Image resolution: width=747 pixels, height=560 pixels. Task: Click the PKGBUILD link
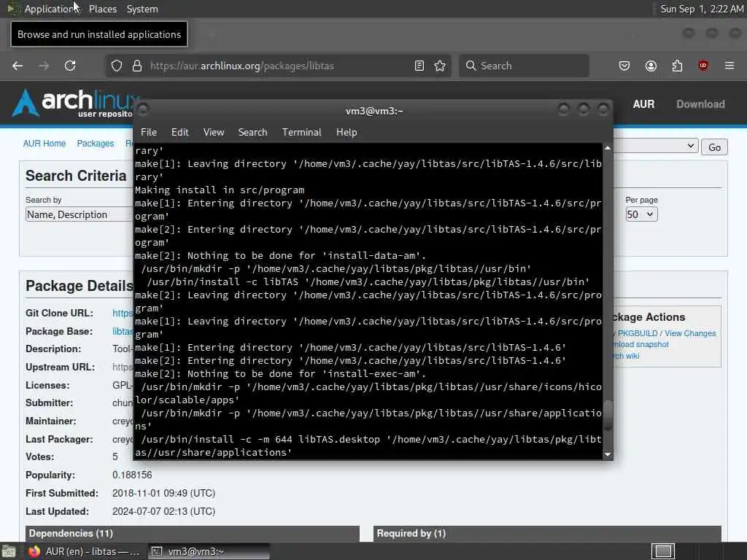click(637, 333)
